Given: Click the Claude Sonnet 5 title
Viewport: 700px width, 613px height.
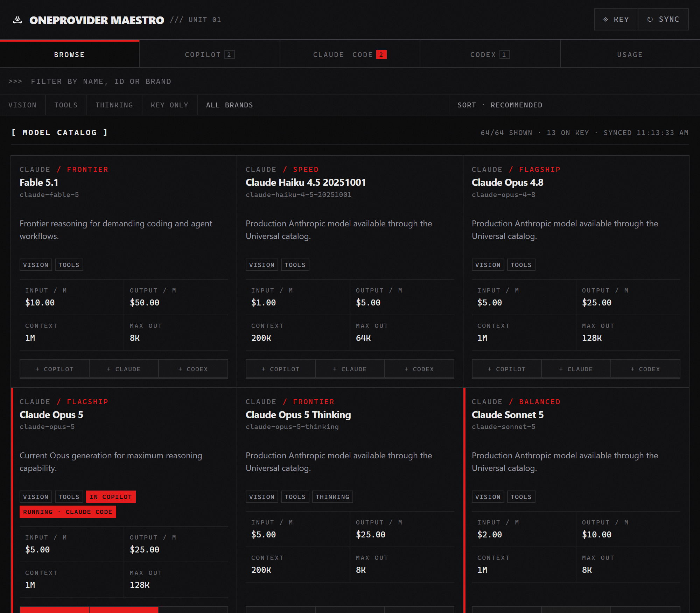Looking at the screenshot, I should point(507,415).
